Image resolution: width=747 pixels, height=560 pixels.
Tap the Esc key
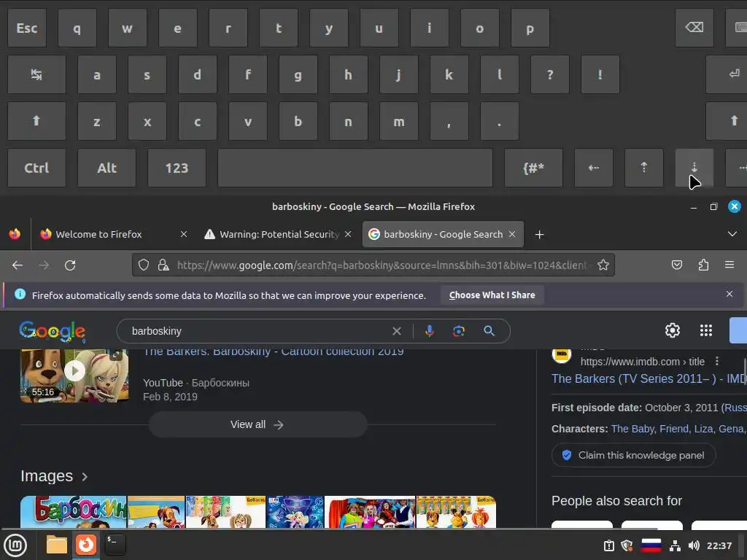click(x=27, y=28)
